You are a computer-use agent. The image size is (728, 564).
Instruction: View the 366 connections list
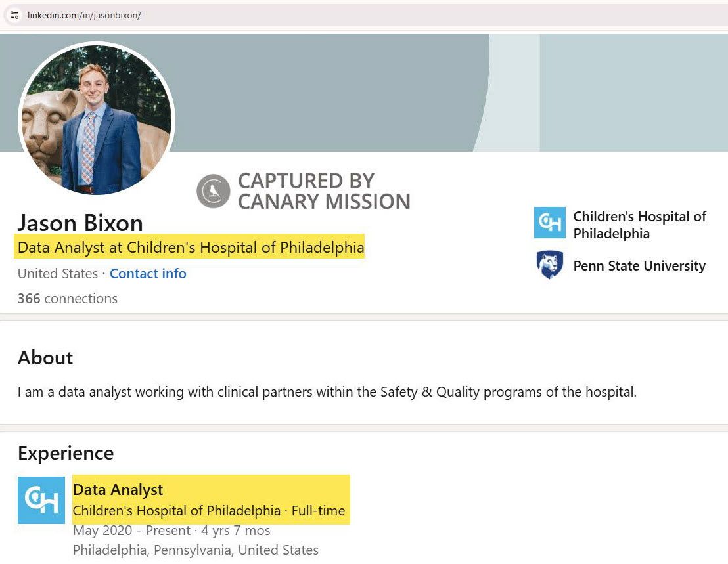(x=67, y=299)
